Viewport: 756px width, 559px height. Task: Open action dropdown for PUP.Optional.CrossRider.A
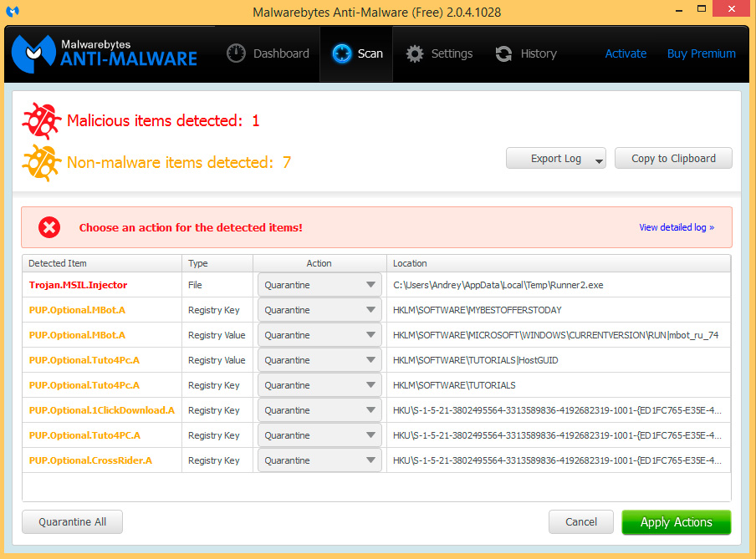pyautogui.click(x=319, y=460)
